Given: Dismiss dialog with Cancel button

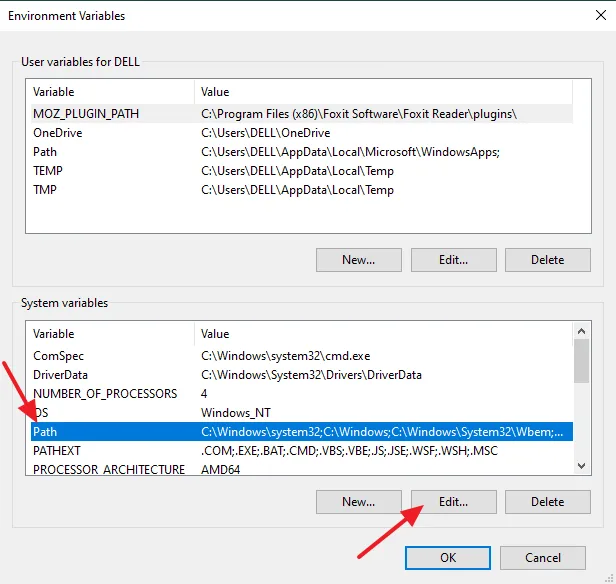Looking at the screenshot, I should (543, 558).
